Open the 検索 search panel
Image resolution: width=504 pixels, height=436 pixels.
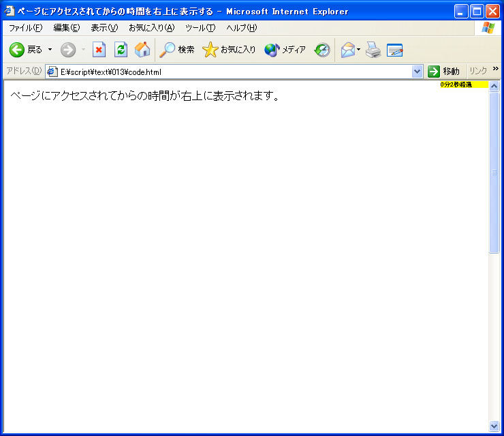(x=177, y=50)
